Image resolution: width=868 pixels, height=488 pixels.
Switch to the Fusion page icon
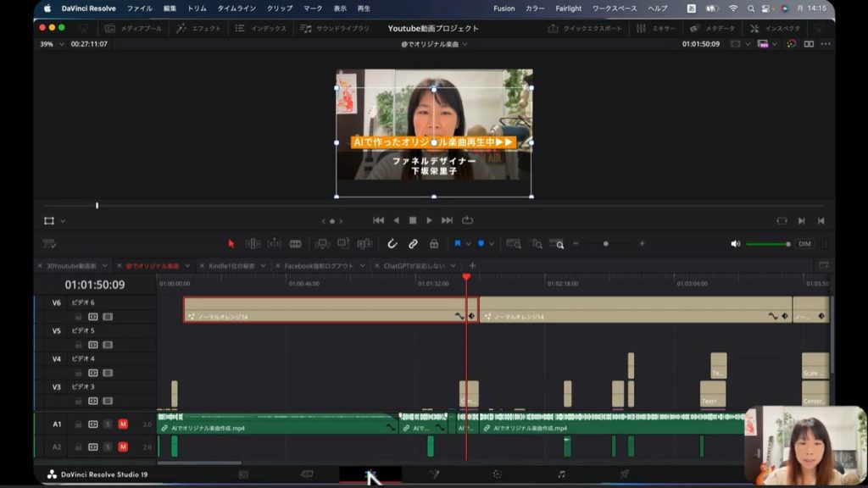tap(435, 474)
